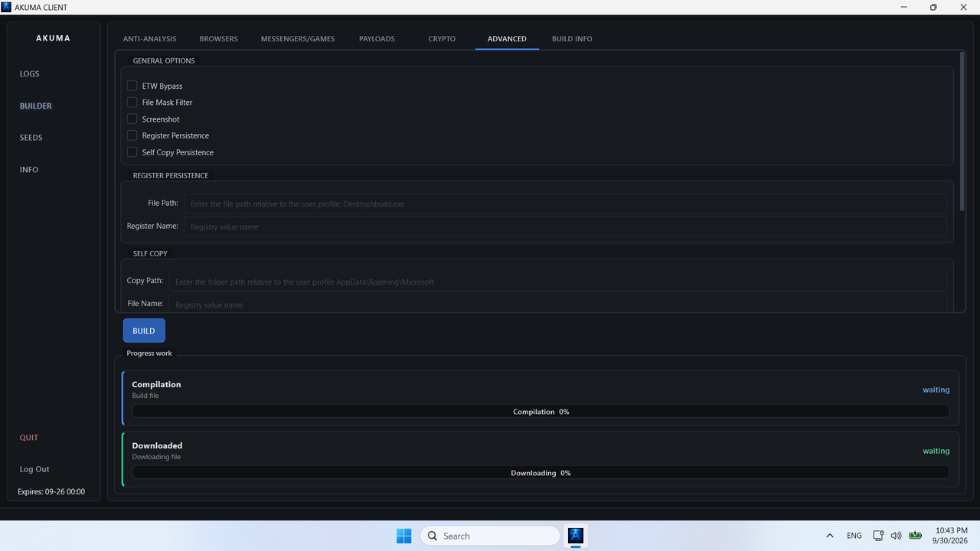Viewport: 980px width, 551px height.
Task: Click the green battery tray icon
Action: point(915,536)
